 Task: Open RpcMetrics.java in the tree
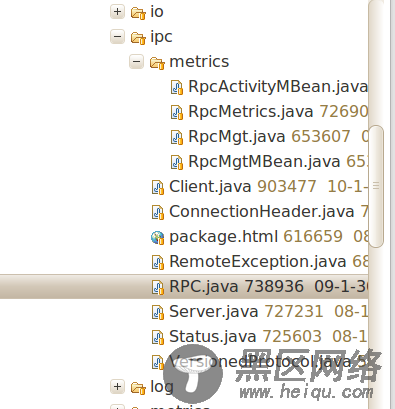251,112
